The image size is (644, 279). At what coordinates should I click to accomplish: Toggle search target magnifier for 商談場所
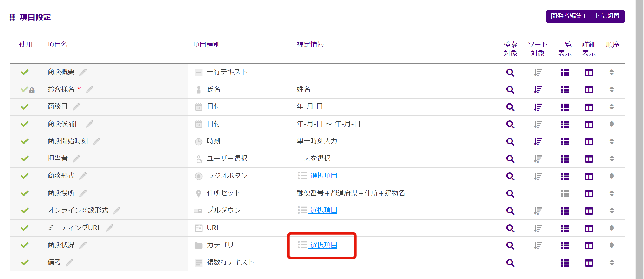coord(510,194)
